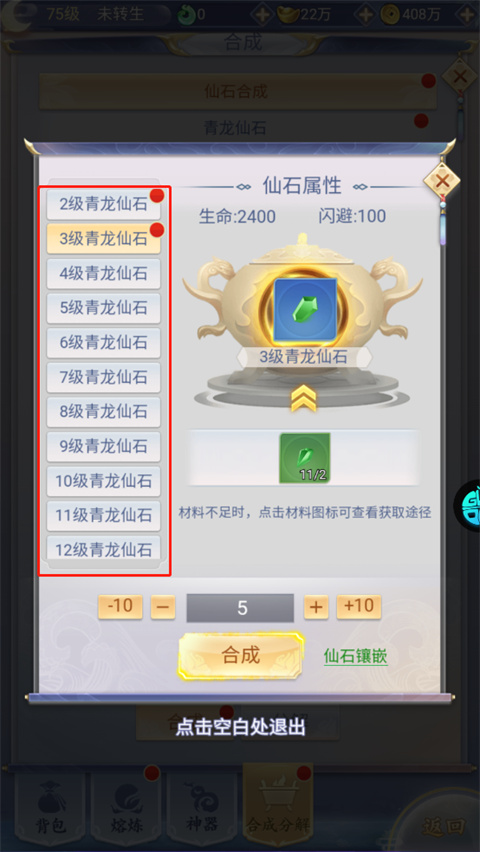Close the 仙石属性 scroll popup

[441, 181]
